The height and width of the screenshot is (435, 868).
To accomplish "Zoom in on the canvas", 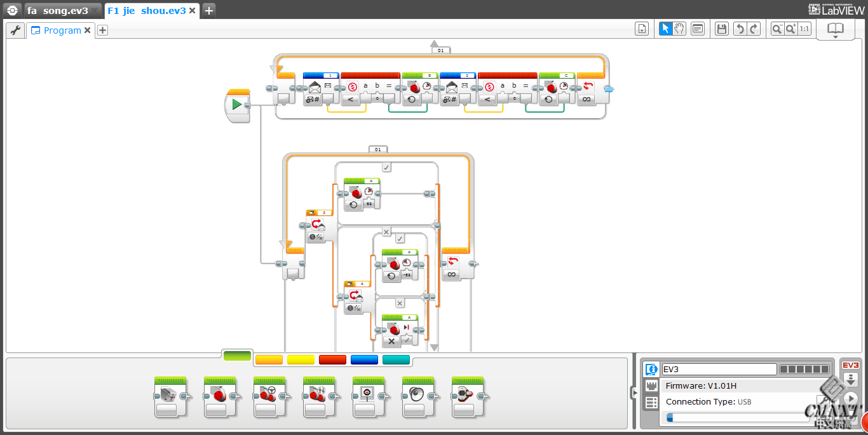I will click(791, 29).
